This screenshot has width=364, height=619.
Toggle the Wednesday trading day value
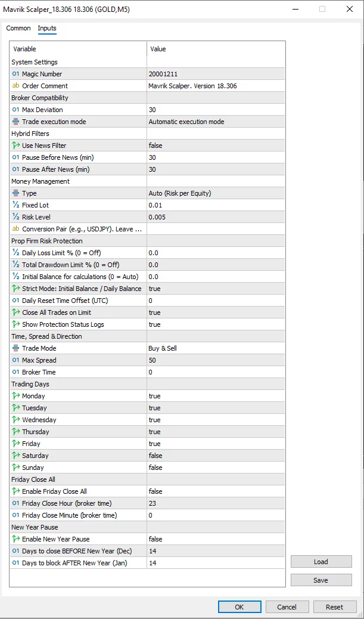click(216, 420)
